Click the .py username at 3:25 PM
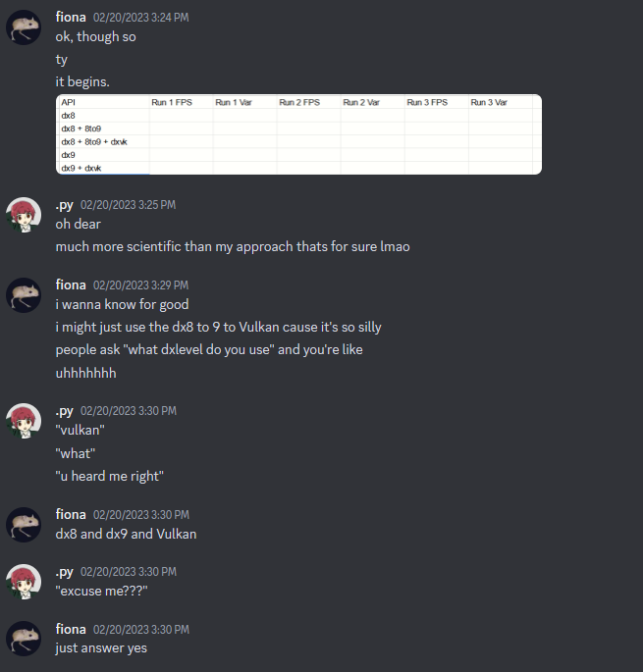643x672 pixels. (x=65, y=205)
